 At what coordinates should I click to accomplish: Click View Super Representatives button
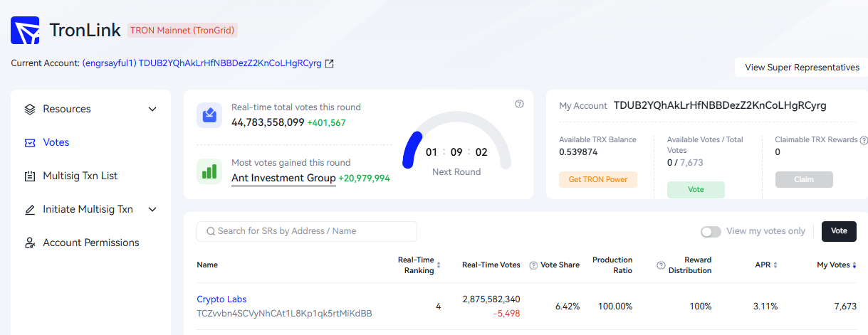(x=802, y=68)
